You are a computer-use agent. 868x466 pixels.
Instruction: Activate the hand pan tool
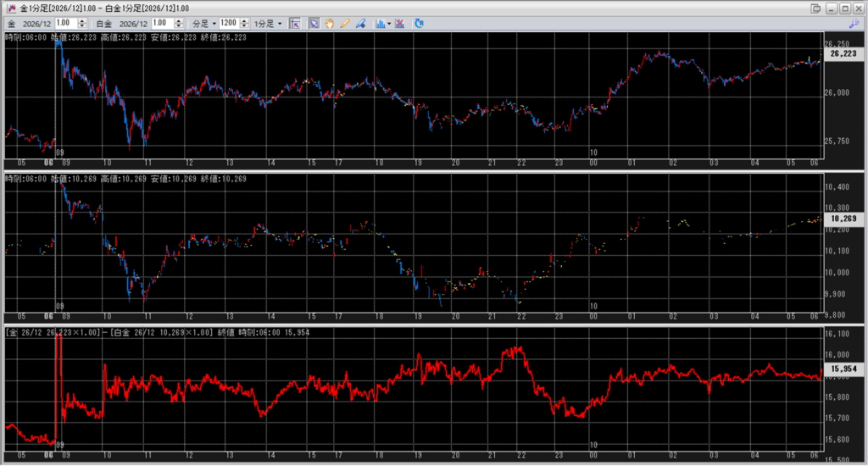click(329, 24)
